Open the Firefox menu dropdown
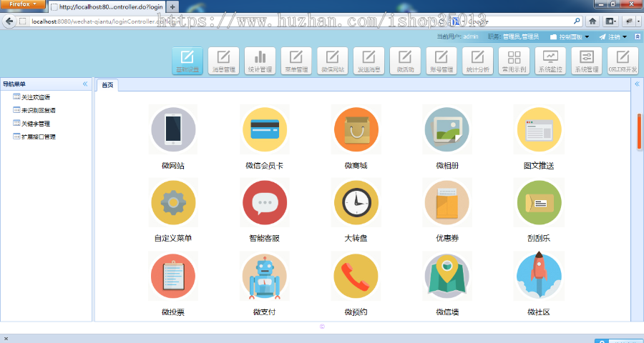This screenshot has height=343, width=644. pos(23,4)
